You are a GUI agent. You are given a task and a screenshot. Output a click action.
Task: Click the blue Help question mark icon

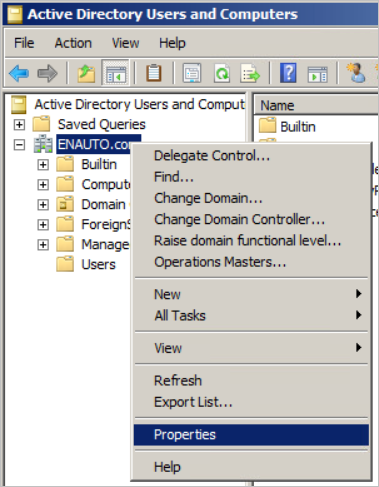click(288, 73)
